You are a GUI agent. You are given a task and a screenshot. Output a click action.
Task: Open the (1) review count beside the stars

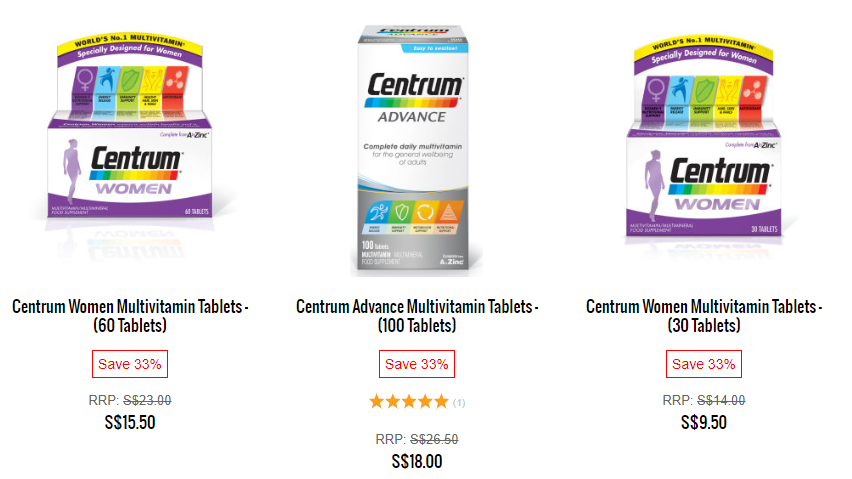pos(459,403)
